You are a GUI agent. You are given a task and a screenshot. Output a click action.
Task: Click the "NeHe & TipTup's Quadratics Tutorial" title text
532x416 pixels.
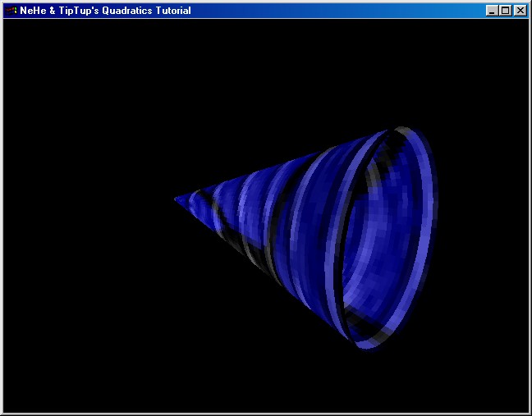(x=105, y=11)
